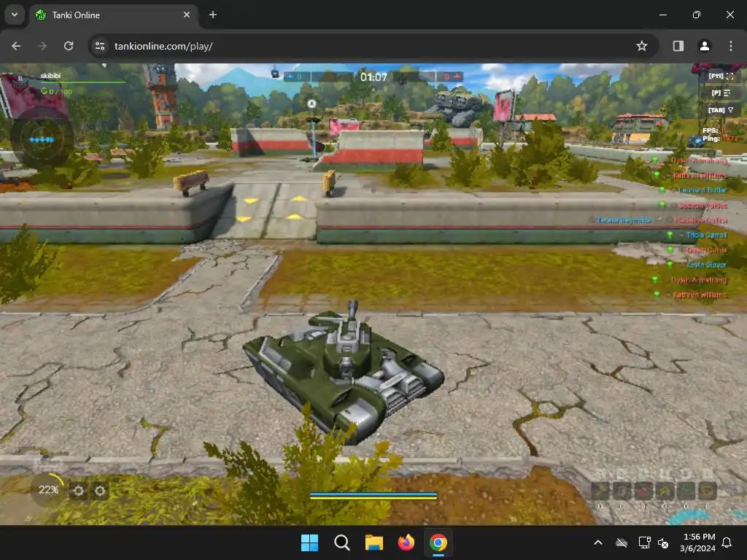Open the Windows Start menu
The image size is (747, 560).
coord(309,542)
